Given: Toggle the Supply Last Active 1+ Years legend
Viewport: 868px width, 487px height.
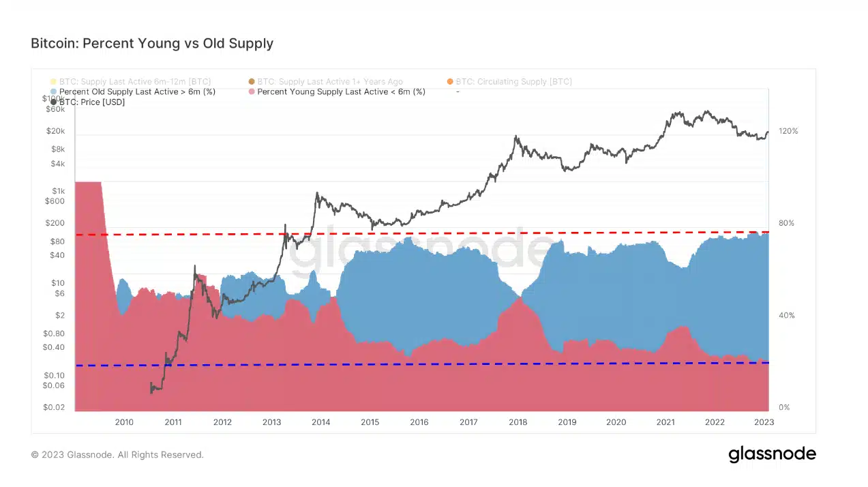Looking at the screenshot, I should click(329, 82).
